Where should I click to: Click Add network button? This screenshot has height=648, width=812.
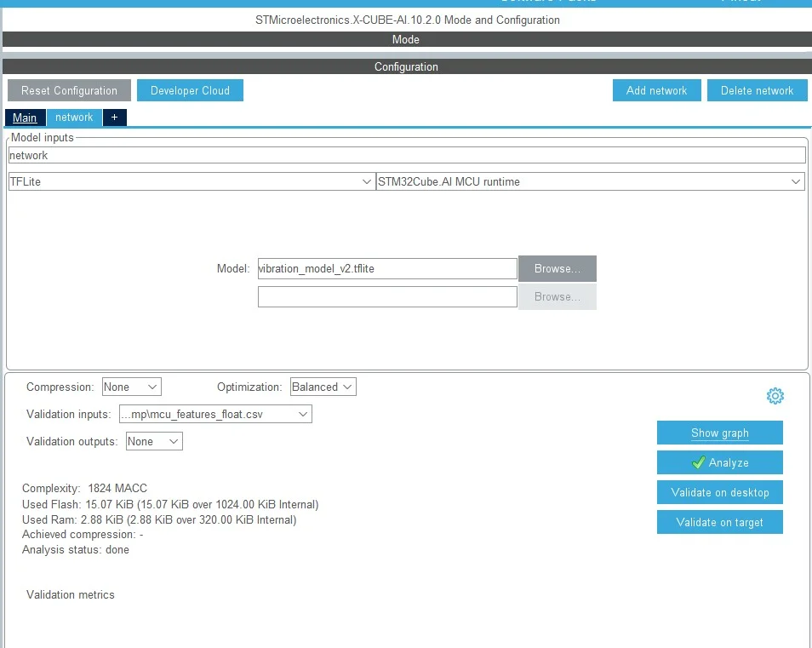(656, 90)
